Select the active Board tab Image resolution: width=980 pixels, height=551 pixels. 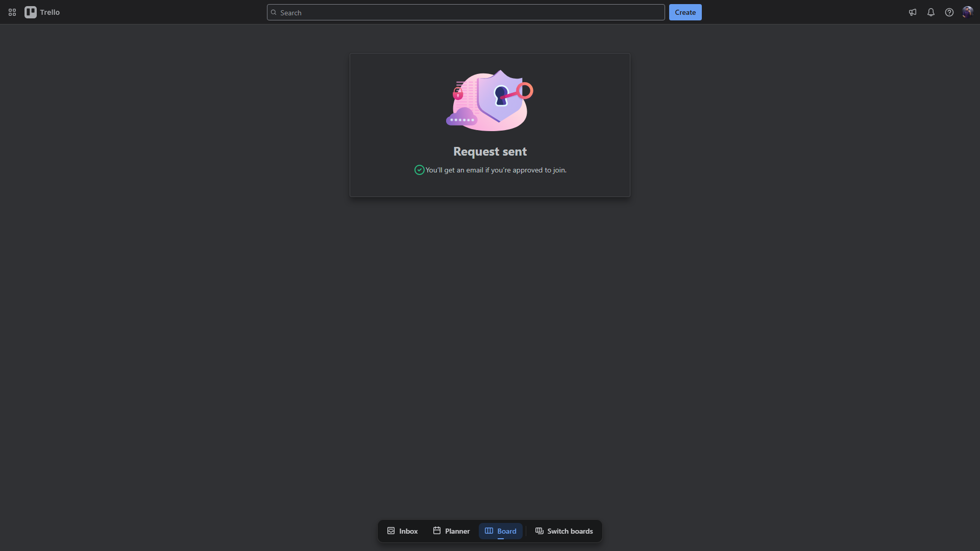501,531
